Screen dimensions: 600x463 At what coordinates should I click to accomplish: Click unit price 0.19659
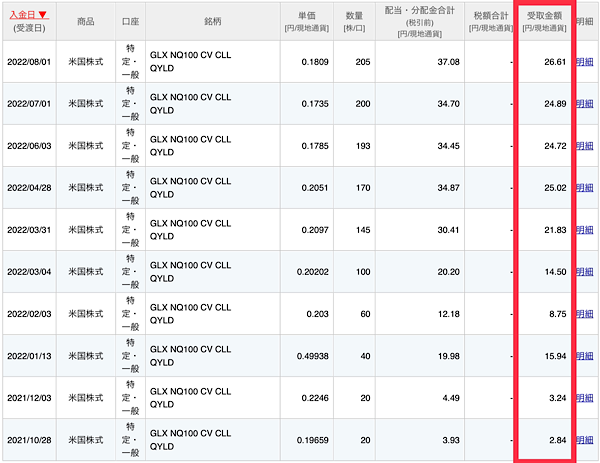pos(313,440)
